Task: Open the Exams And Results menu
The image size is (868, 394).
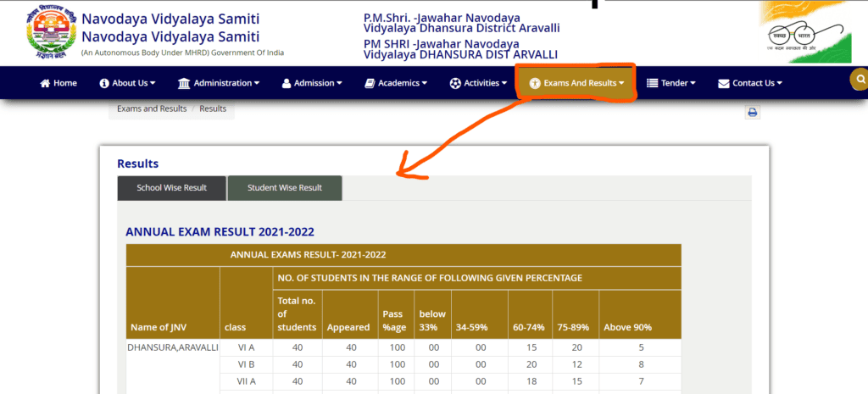Action: [576, 83]
